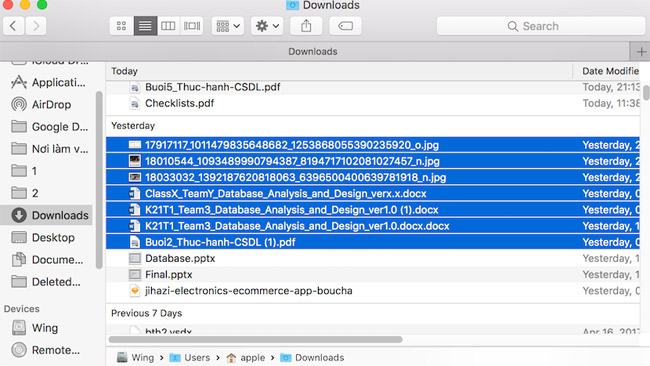Select the Downloads tab
The height and width of the screenshot is (366, 650).
[313, 51]
